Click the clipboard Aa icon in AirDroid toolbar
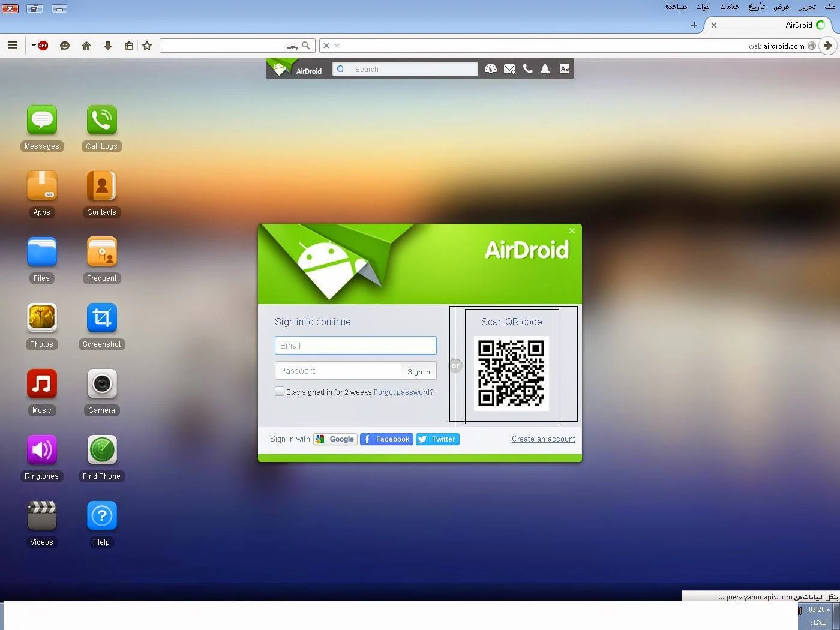 coord(565,69)
